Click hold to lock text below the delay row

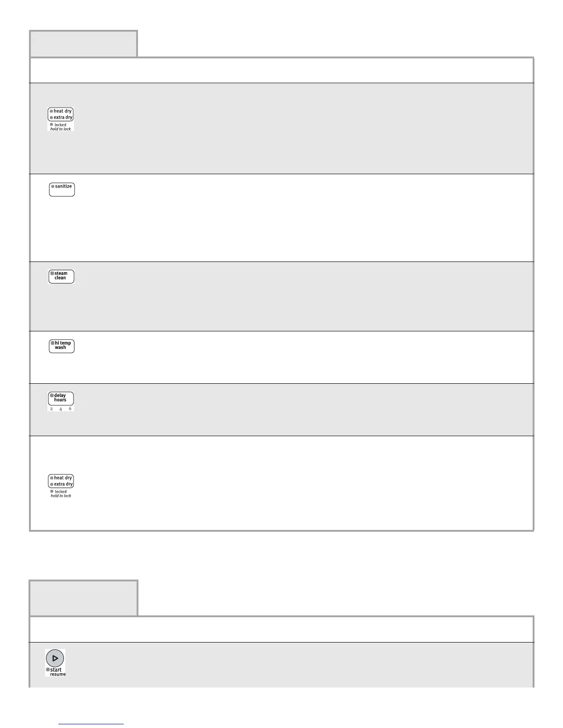coord(61,496)
